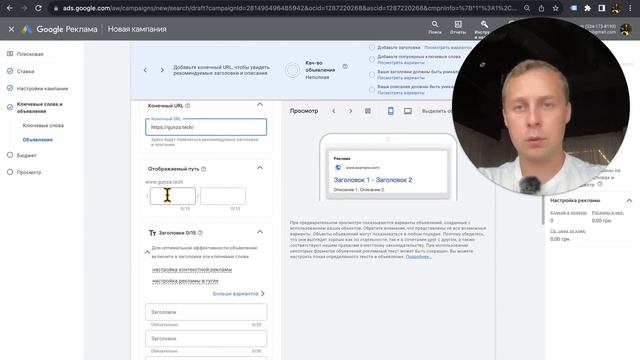Click the first Заголовок input
This screenshot has width=640, height=360.
206,312
